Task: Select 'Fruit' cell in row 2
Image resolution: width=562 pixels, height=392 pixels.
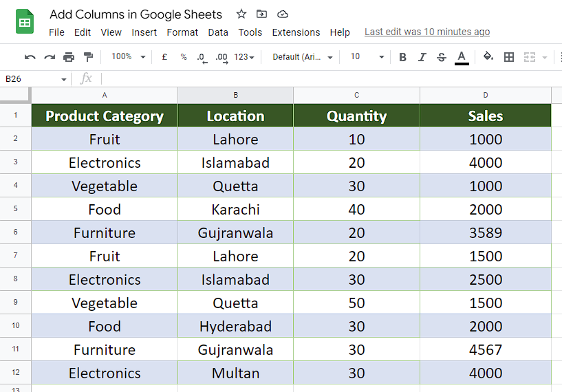Action: [105, 139]
